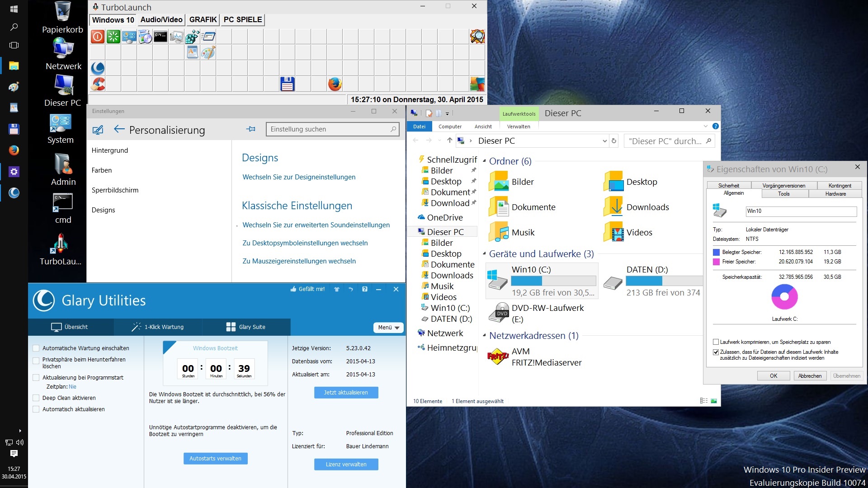
Task: Check Aktualisierung bei Programmstart
Action: [36, 378]
